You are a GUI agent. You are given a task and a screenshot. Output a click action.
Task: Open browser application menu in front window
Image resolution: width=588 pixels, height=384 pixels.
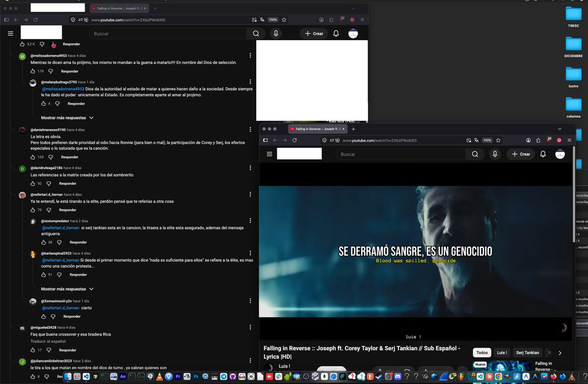click(569, 140)
